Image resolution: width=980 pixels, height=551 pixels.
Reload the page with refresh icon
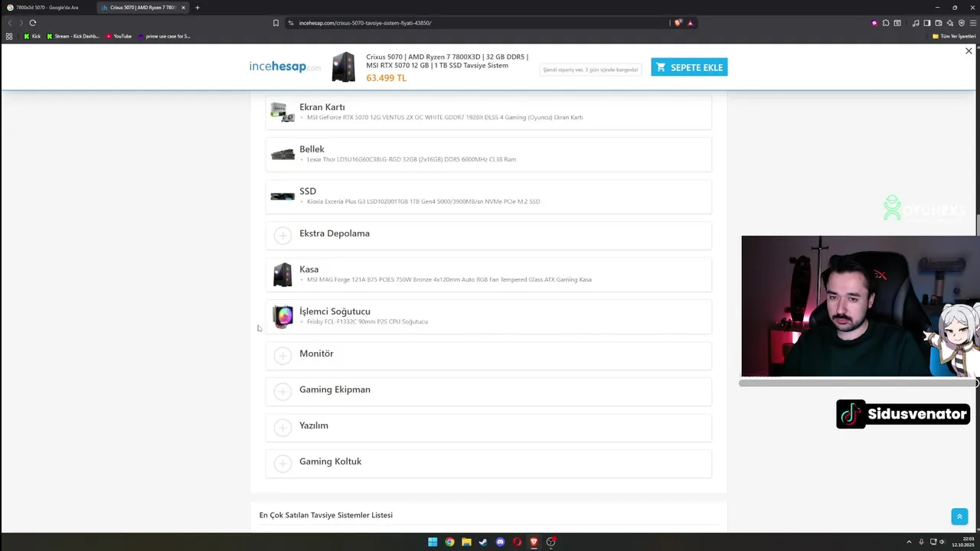(x=33, y=23)
